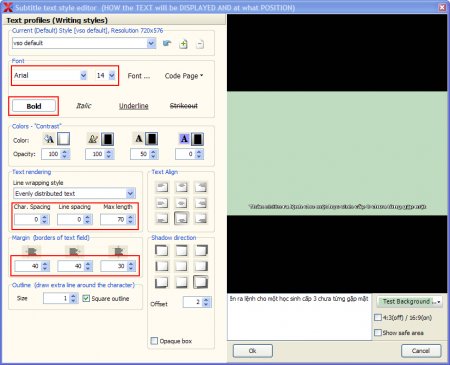Select top-left text alignment icon
This screenshot has height=365, width=450.
click(162, 187)
